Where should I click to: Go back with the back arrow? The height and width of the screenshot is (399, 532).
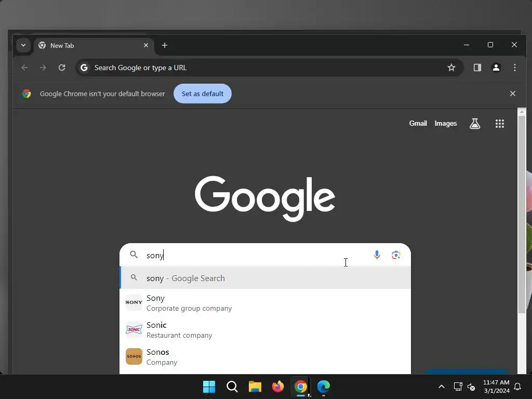tap(24, 68)
